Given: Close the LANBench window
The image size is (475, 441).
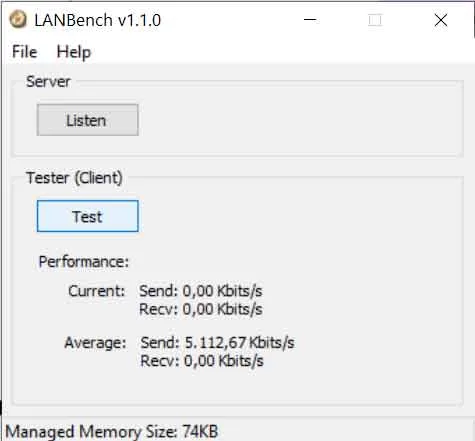Looking at the screenshot, I should click(441, 20).
